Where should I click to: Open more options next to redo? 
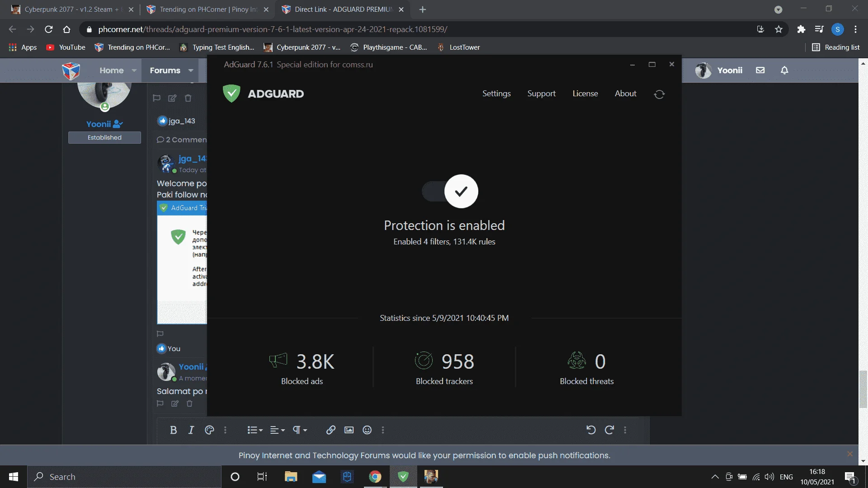[625, 430]
